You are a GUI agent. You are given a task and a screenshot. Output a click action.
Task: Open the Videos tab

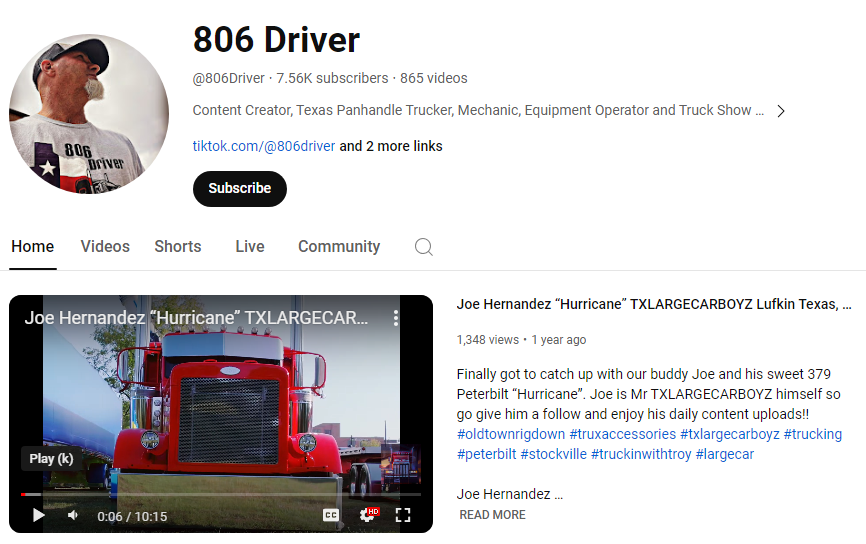105,246
